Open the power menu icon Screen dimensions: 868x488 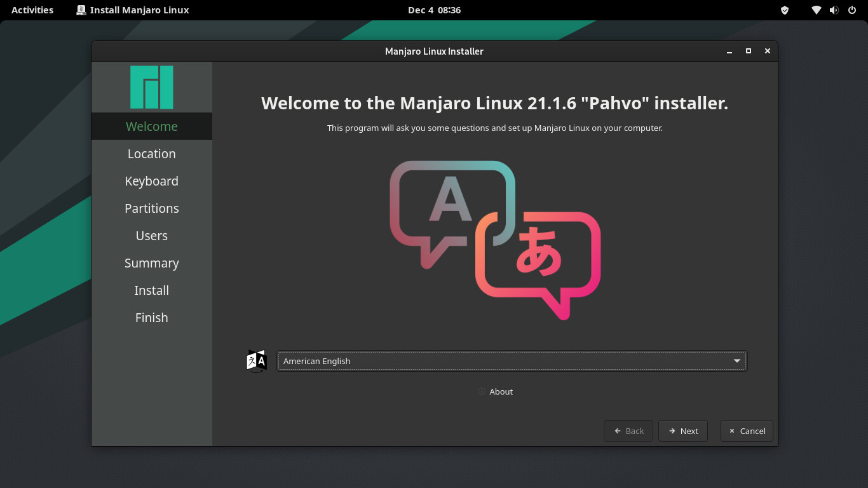[852, 10]
